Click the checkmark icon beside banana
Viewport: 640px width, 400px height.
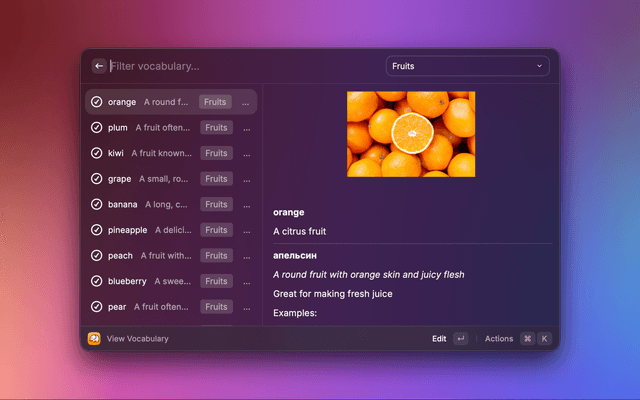click(x=97, y=204)
